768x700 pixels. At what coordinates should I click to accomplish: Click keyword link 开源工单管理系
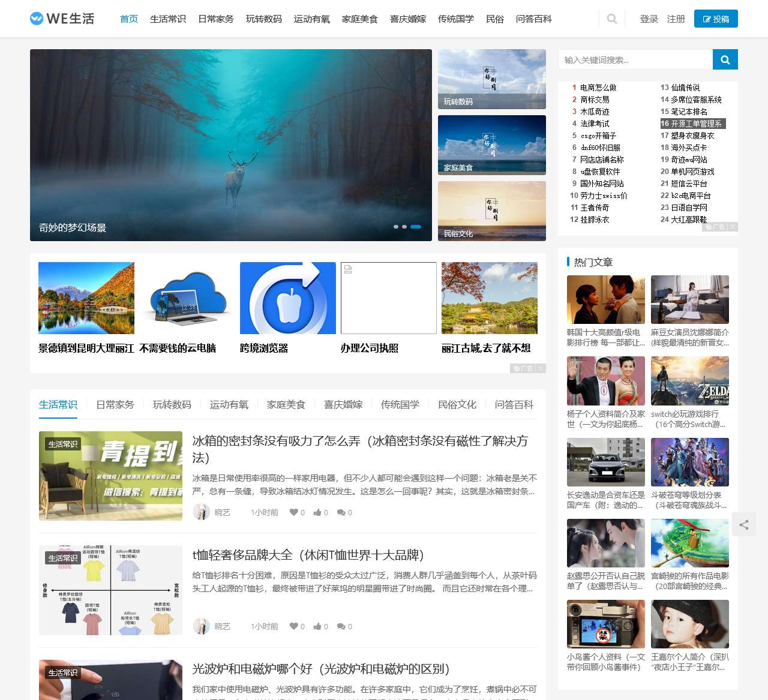click(696, 124)
